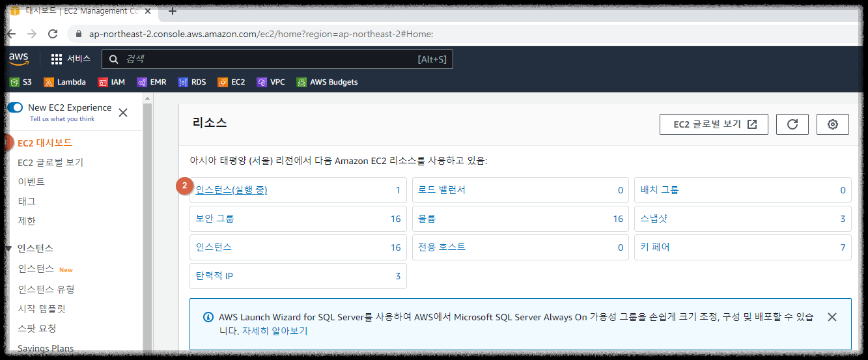Open the EC2 bookmark shortcut

pos(232,82)
